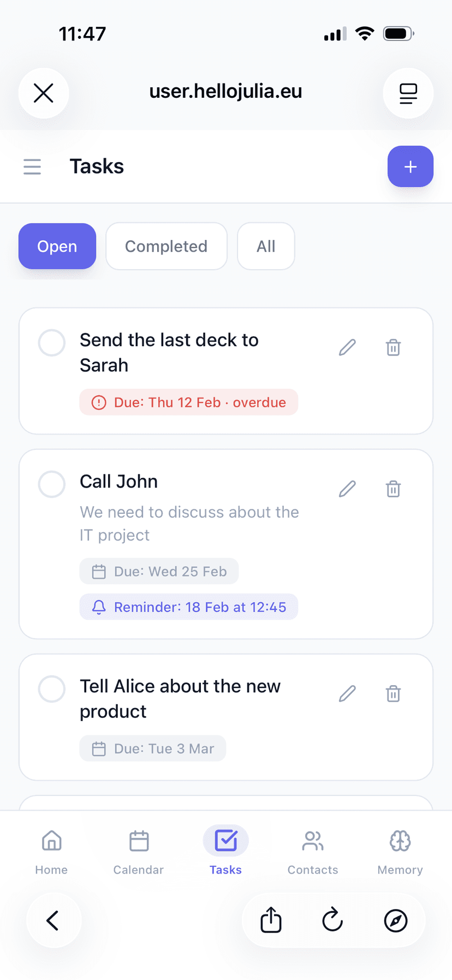Viewport: 452px width, 980px height.
Task: Add a new task with the plus button
Action: [x=410, y=167]
